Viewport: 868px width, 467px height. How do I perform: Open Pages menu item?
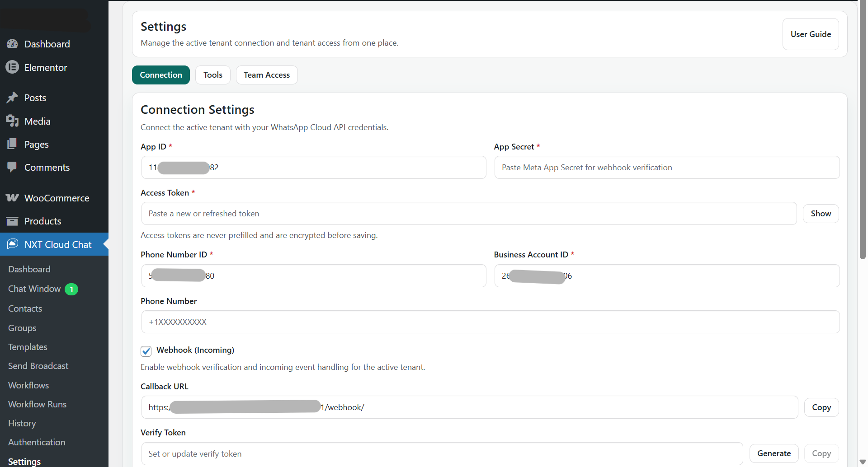coord(54,144)
